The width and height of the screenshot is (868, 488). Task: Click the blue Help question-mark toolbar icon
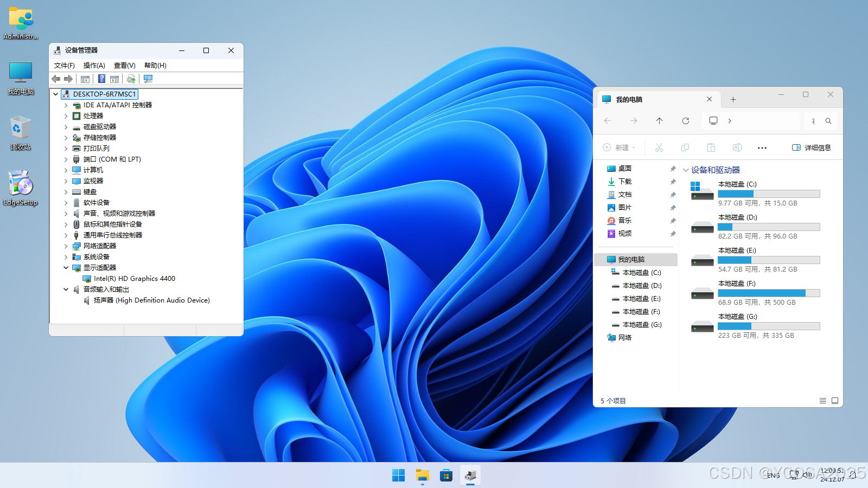coord(101,79)
